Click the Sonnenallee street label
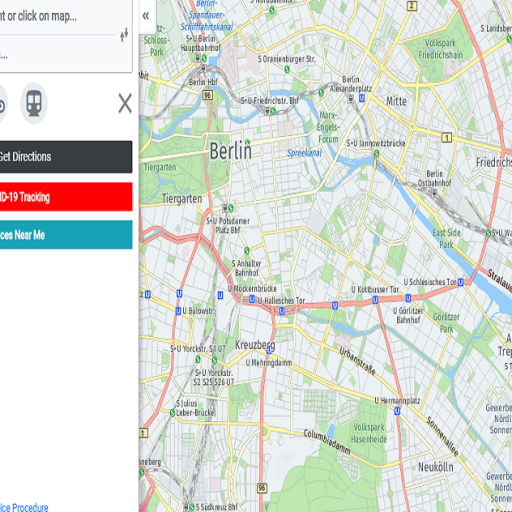 point(443,436)
